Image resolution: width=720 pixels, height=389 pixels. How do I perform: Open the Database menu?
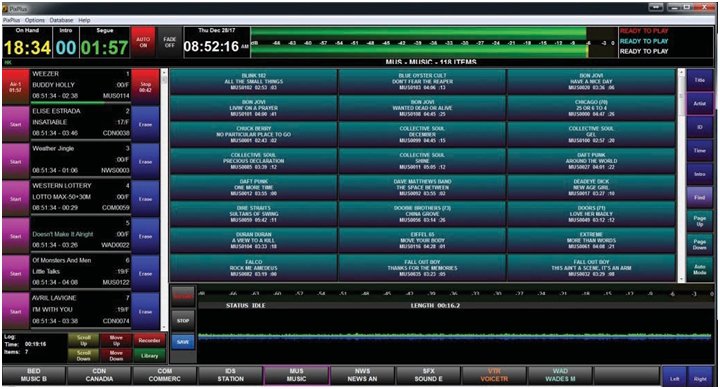[61, 20]
